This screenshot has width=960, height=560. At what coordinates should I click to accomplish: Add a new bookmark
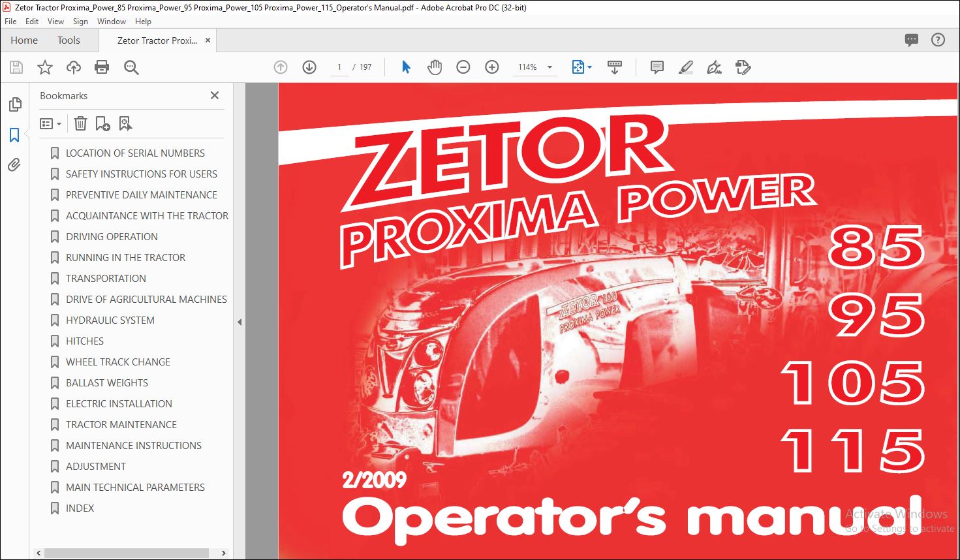point(102,123)
